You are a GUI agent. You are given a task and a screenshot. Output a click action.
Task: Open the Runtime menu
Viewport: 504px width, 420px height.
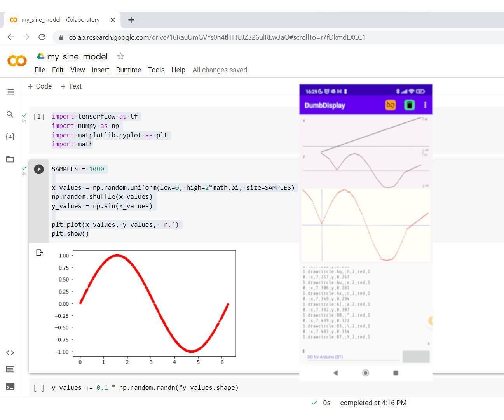pos(128,70)
